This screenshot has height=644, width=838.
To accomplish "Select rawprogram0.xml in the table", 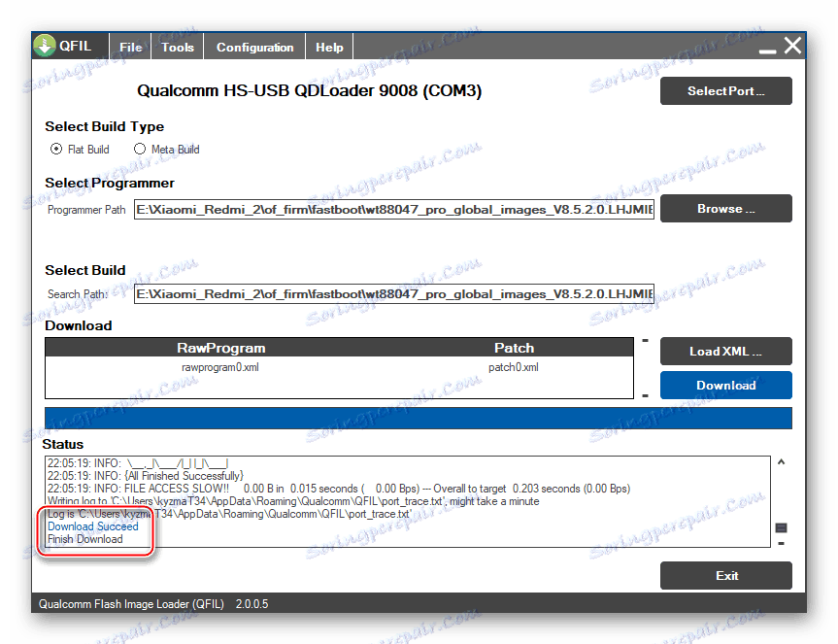I will click(220, 367).
